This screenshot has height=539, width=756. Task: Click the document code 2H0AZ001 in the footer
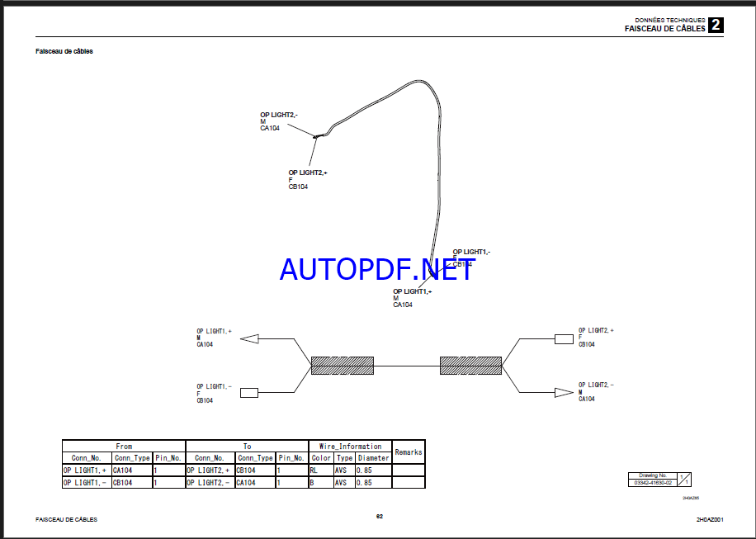709,519
